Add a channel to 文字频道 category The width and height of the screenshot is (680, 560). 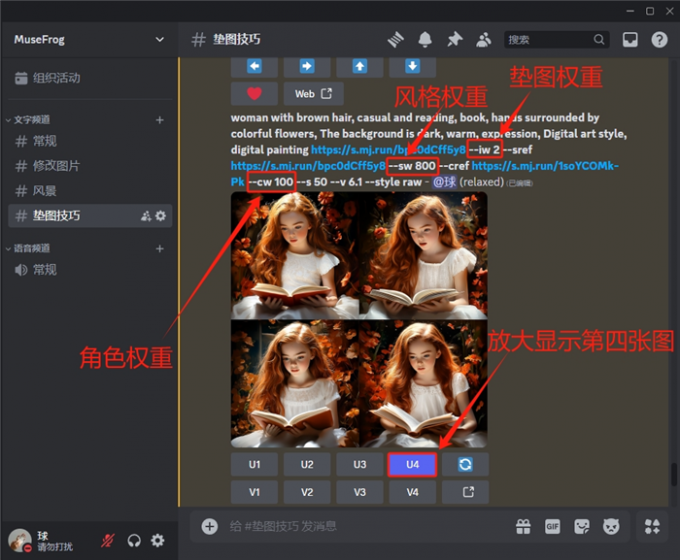160,120
